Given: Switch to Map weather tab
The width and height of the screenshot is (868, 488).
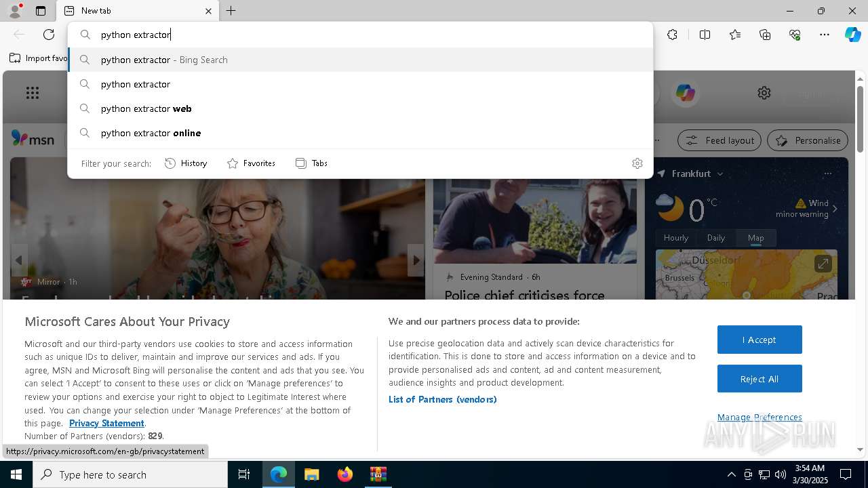Looking at the screenshot, I should (755, 238).
